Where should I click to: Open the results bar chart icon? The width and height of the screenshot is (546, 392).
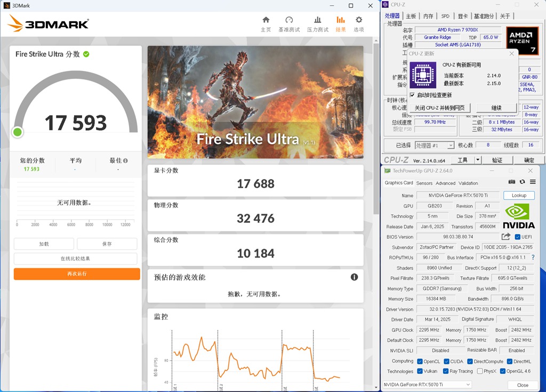click(x=341, y=20)
